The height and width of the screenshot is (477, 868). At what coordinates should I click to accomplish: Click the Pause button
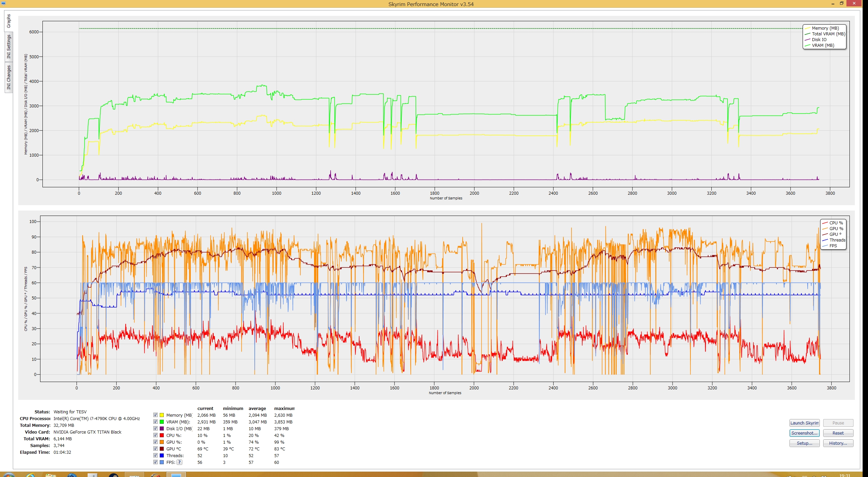(x=838, y=423)
